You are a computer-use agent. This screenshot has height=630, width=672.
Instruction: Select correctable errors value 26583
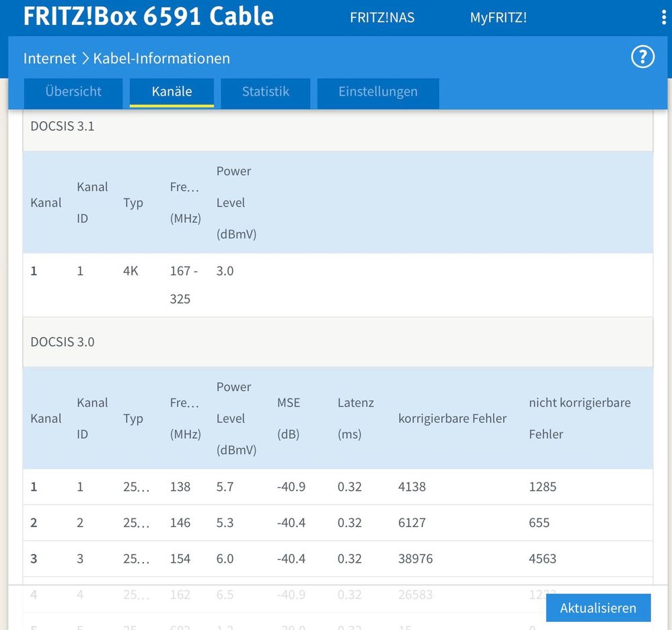pyautogui.click(x=415, y=595)
